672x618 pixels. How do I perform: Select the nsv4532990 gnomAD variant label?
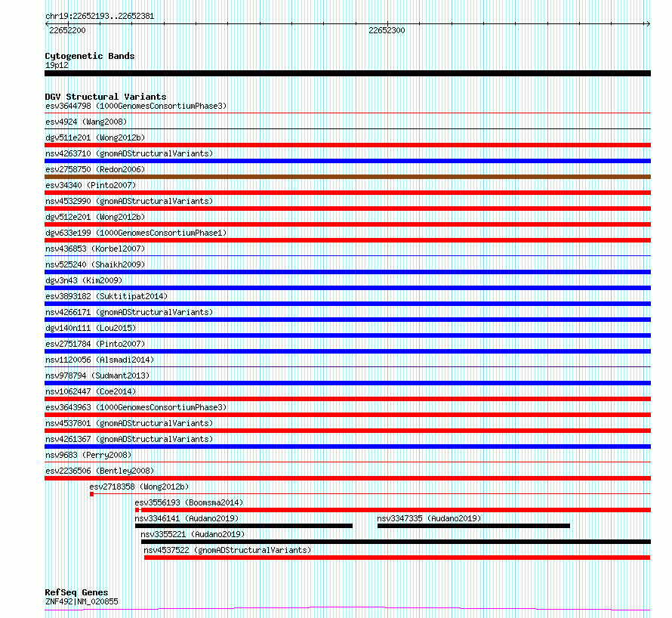[129, 201]
